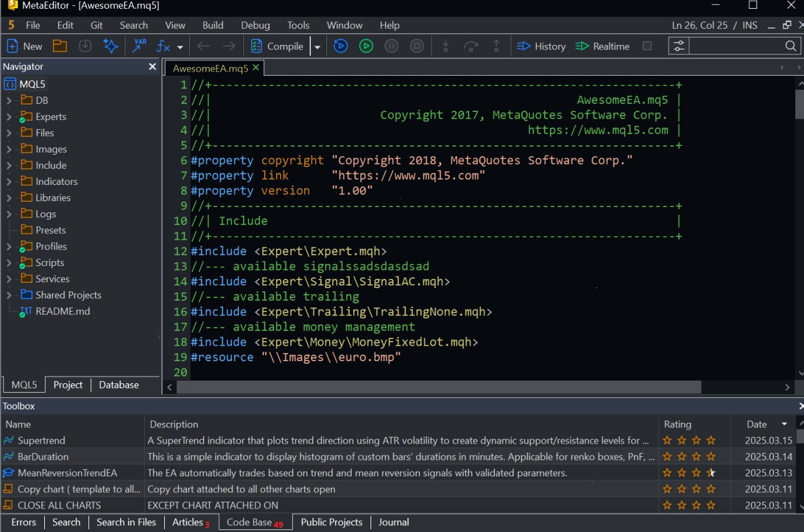Start debugging on history data icon
Viewport: 804px width, 532px height.
click(340, 46)
